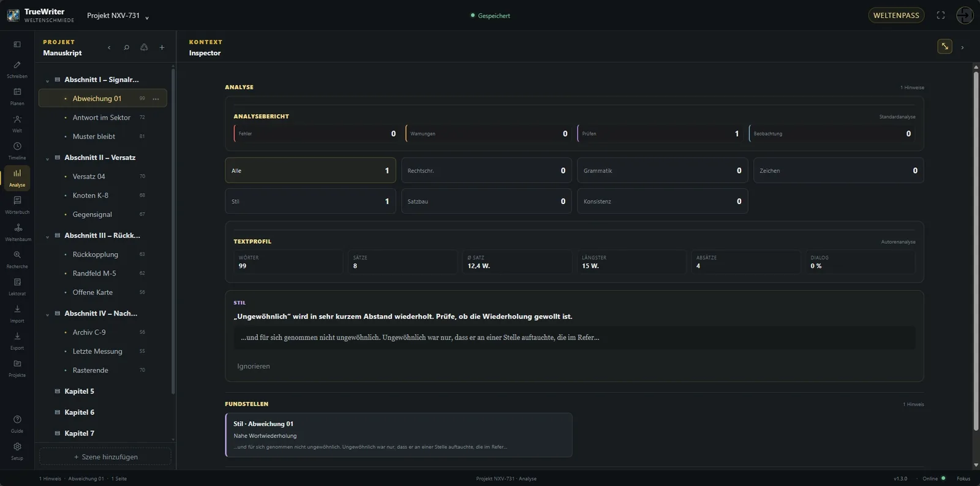Image resolution: width=980 pixels, height=486 pixels.
Task: Open the Projekte sidebar view
Action: [17, 368]
